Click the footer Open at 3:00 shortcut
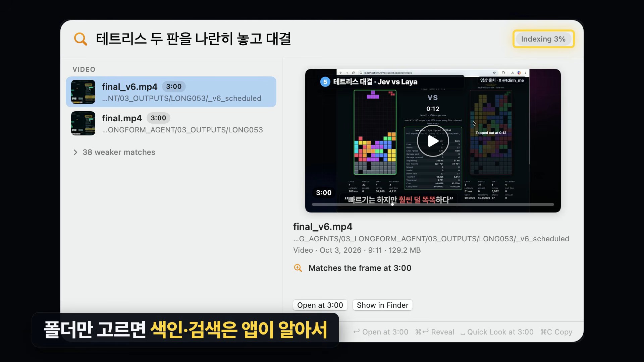This screenshot has height=362, width=644. 381,332
